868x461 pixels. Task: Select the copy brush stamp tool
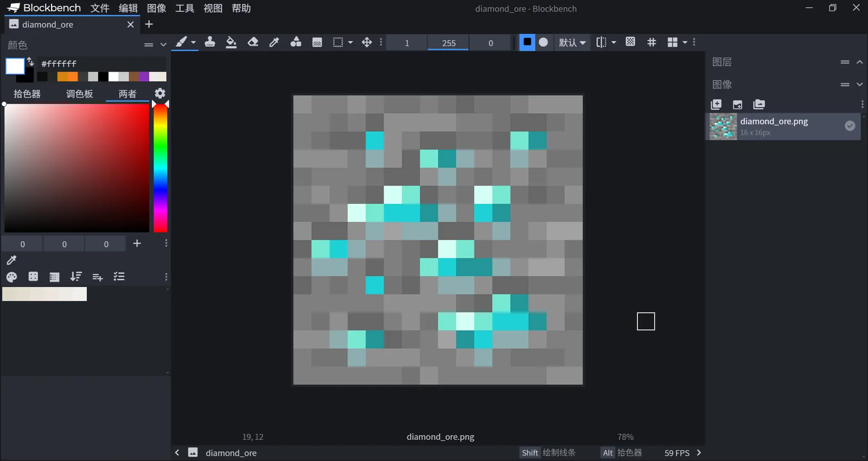210,42
